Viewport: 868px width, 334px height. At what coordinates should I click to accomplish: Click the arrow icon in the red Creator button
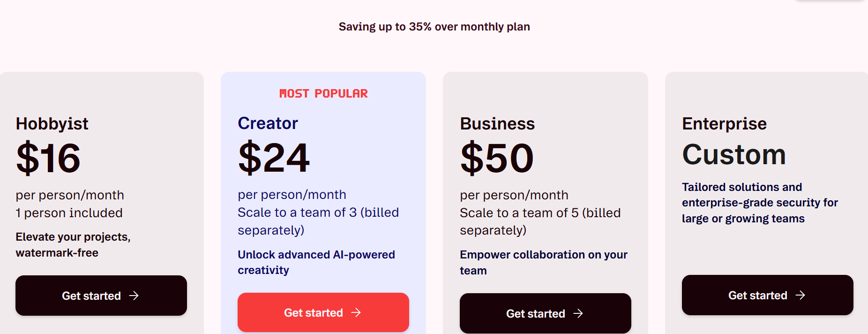(356, 312)
